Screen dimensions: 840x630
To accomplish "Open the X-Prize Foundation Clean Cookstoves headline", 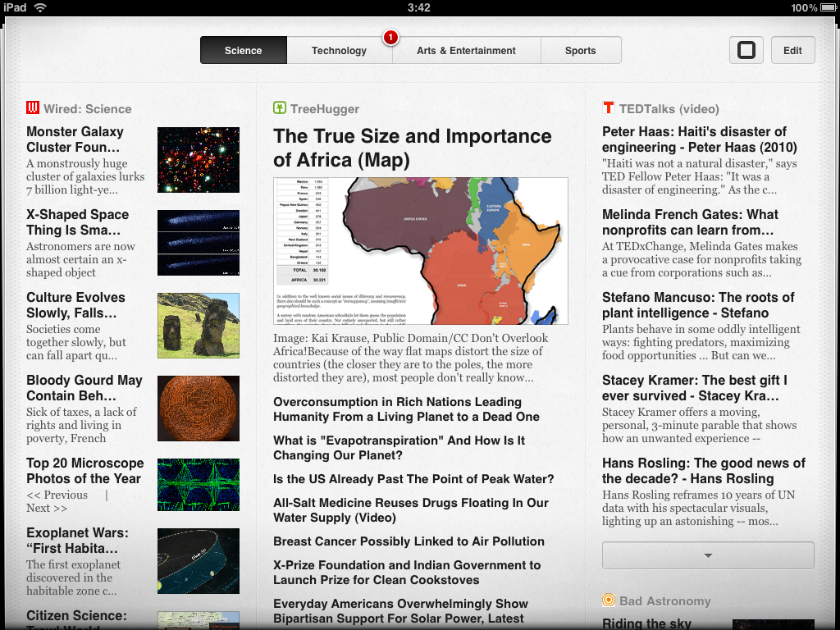I will 407,573.
